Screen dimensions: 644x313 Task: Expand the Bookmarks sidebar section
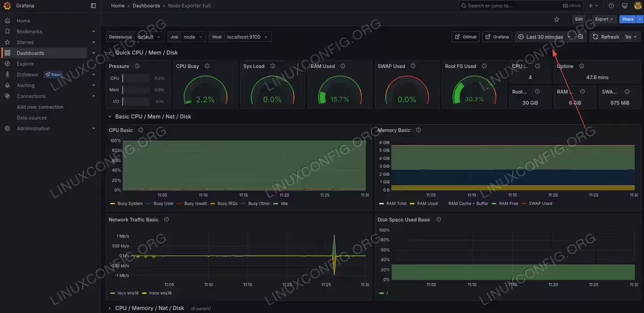pyautogui.click(x=94, y=32)
